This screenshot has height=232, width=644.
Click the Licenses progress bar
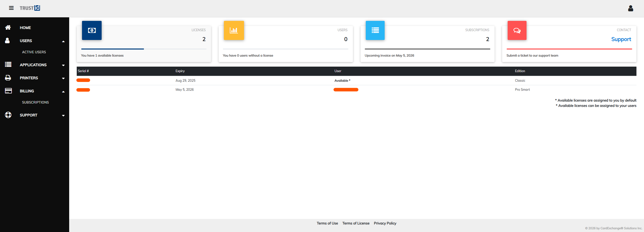(x=144, y=49)
